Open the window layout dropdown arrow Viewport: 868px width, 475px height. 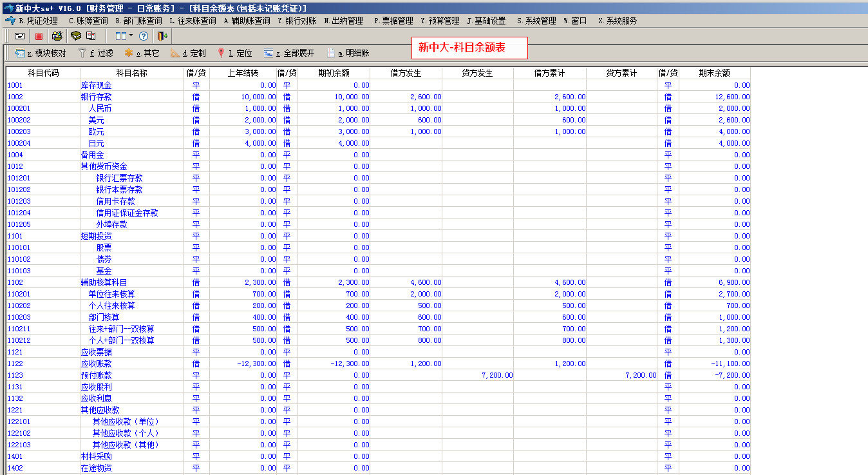131,36
